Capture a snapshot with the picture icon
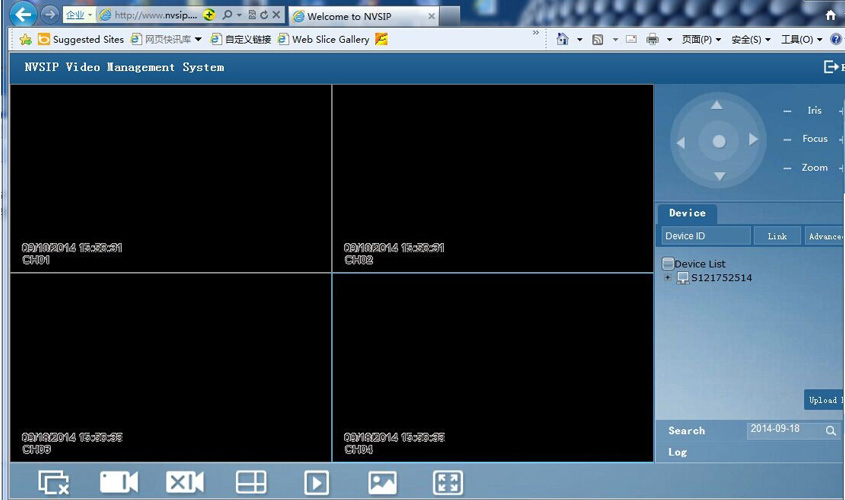The width and height of the screenshot is (845, 500). pos(382,483)
